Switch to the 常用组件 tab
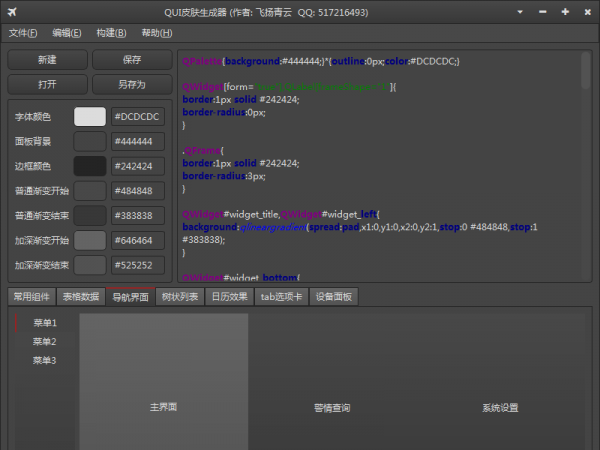 click(30, 297)
